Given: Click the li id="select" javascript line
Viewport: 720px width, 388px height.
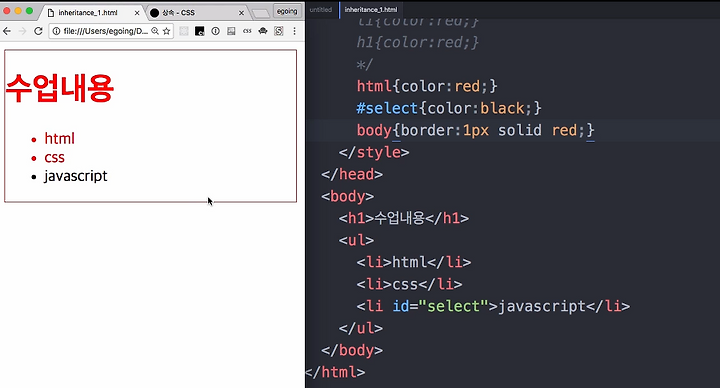Looking at the screenshot, I should coord(493,306).
